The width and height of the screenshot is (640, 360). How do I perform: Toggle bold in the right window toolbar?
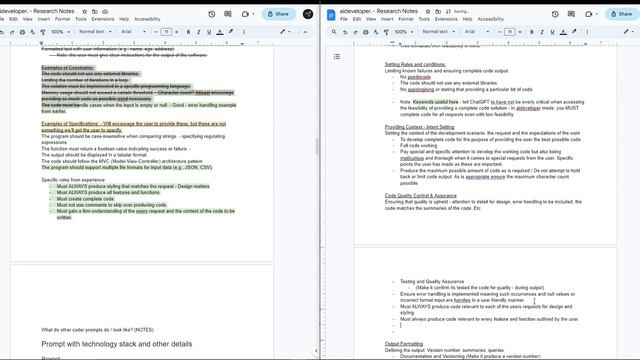point(532,32)
